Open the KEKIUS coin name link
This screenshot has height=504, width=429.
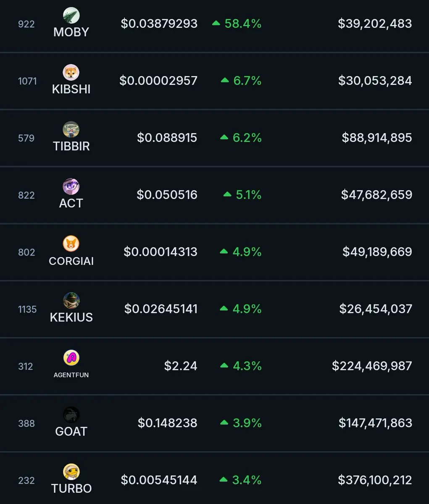click(71, 317)
